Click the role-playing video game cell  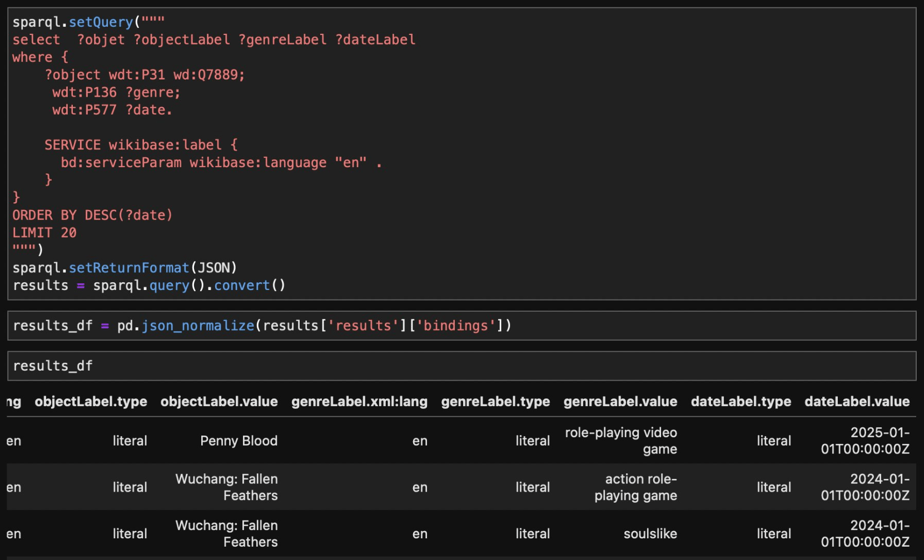point(621,441)
